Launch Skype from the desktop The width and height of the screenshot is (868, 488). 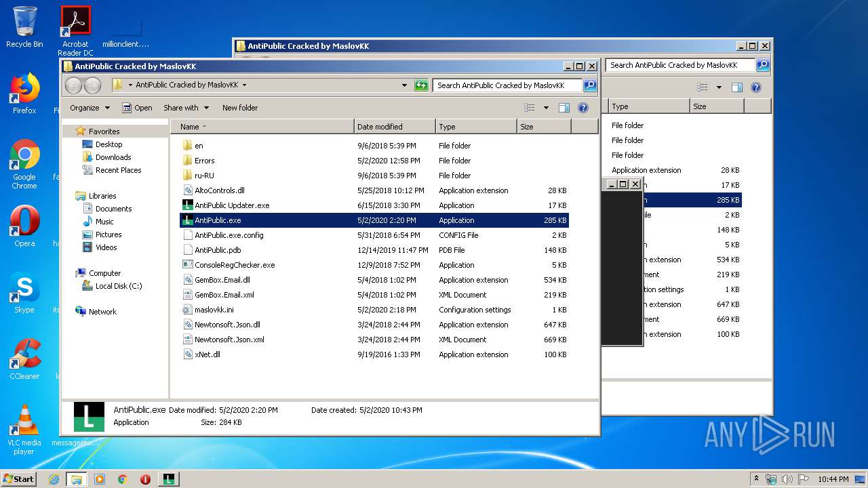24,293
